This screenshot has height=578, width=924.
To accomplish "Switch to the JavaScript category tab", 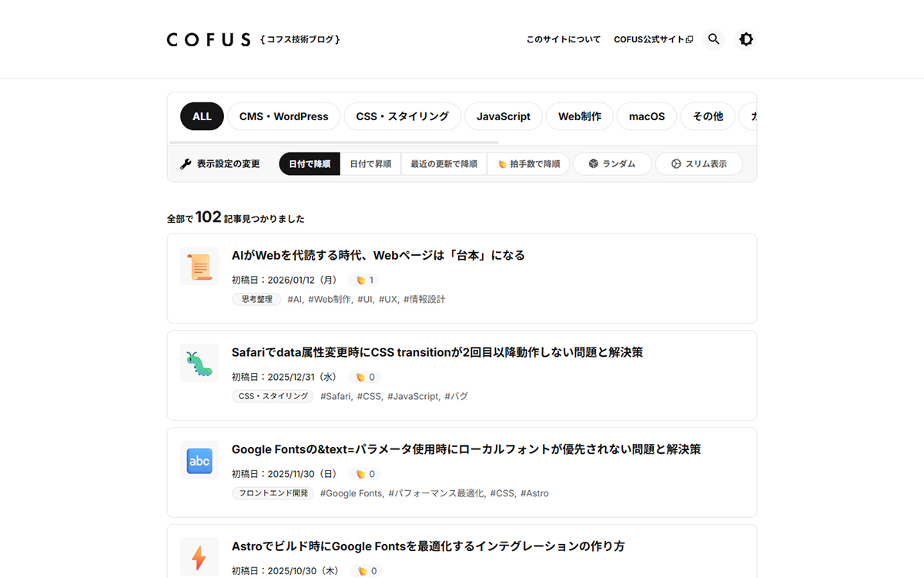I will click(x=503, y=116).
